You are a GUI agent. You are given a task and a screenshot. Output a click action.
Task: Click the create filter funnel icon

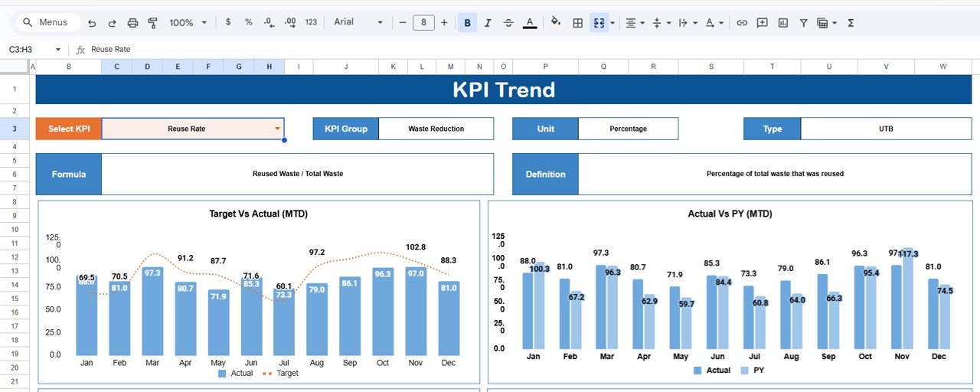point(803,23)
